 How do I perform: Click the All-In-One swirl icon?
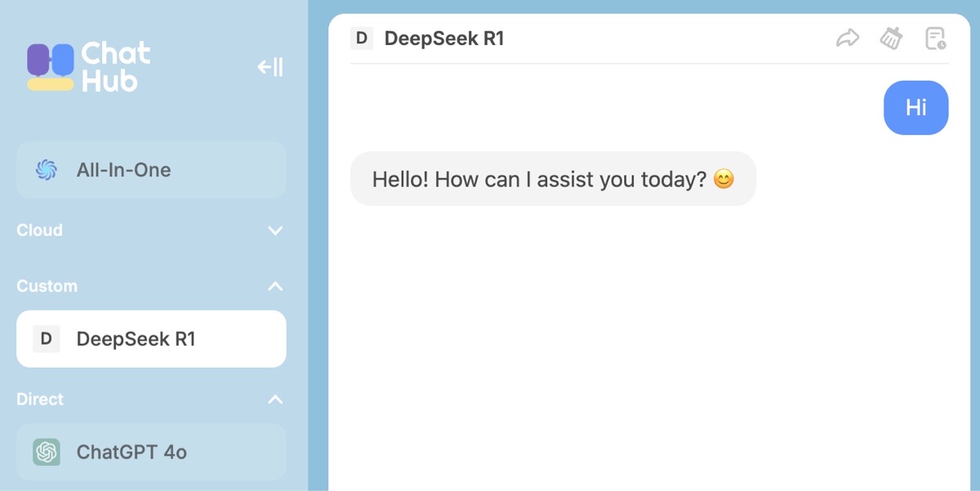click(47, 170)
